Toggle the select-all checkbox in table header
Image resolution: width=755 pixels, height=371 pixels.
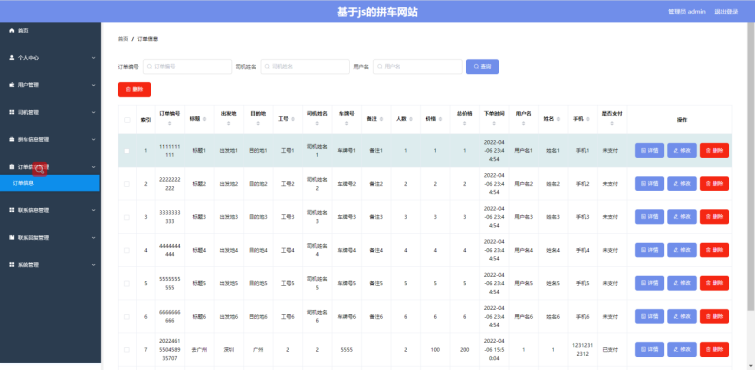127,120
